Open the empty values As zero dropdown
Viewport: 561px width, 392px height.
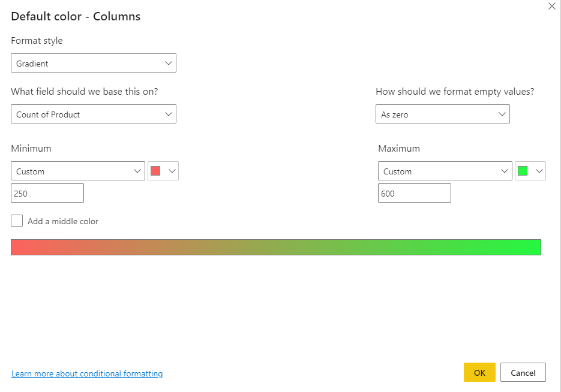(442, 114)
